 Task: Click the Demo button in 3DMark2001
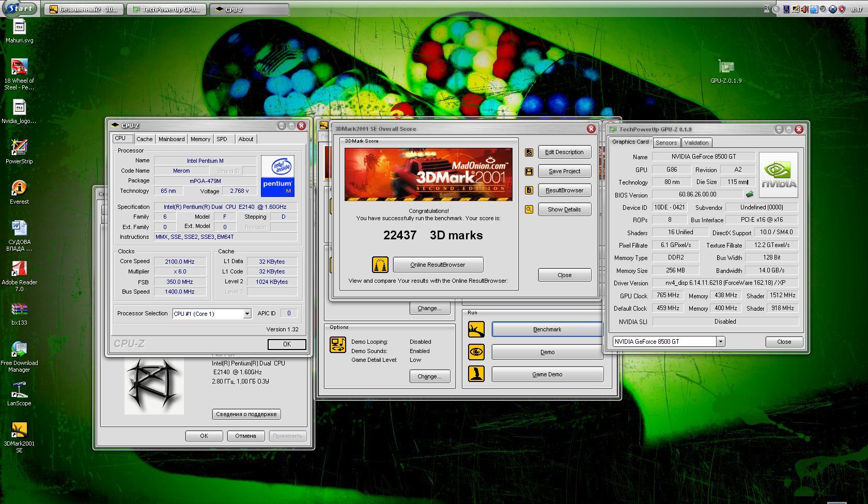coord(547,352)
